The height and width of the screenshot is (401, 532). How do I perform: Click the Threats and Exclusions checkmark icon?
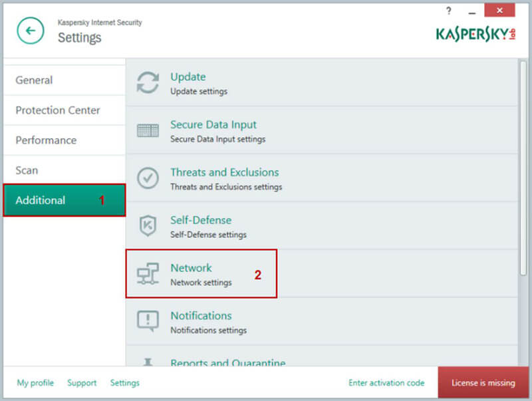(148, 178)
